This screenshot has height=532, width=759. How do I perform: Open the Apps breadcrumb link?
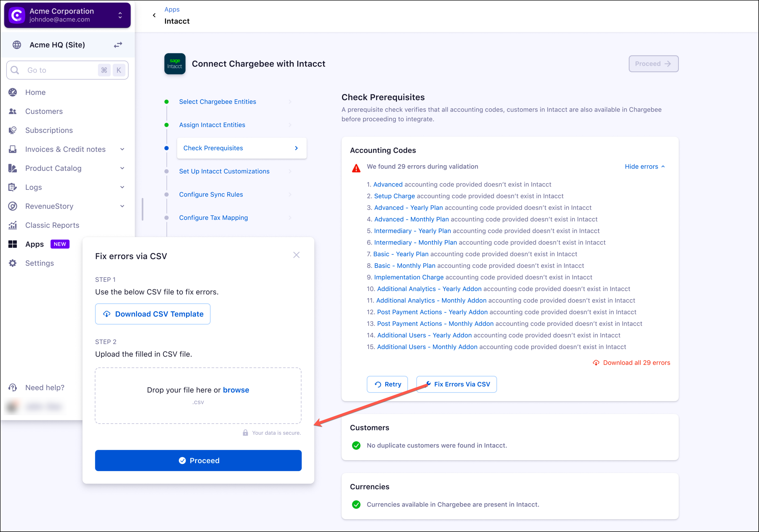click(x=172, y=9)
